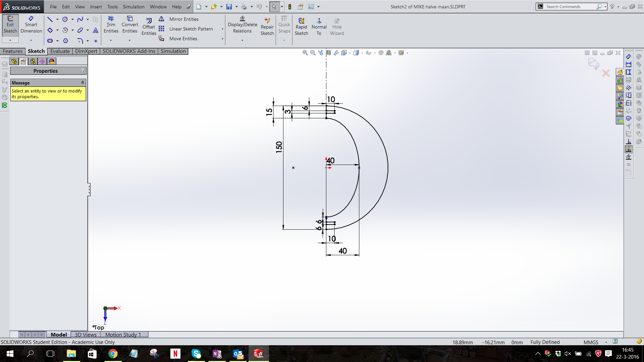The width and height of the screenshot is (644, 362).
Task: Switch to the Evaluate tab
Action: point(60,51)
